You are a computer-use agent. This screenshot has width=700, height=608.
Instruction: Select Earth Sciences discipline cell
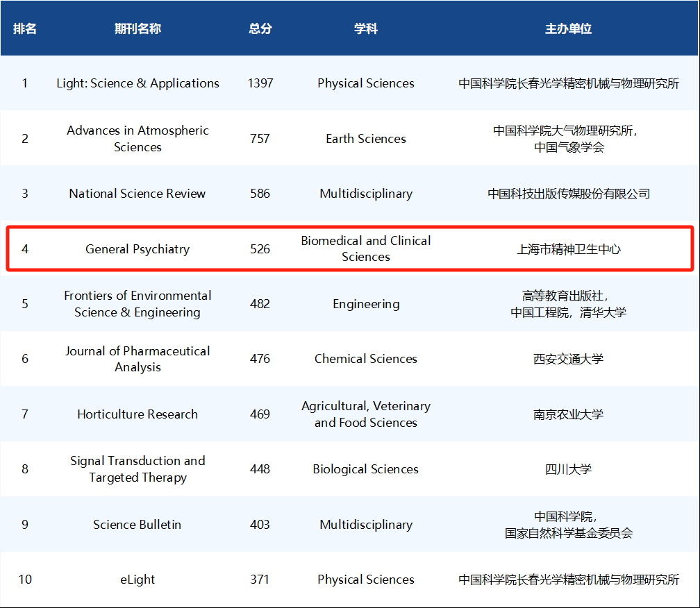365,139
